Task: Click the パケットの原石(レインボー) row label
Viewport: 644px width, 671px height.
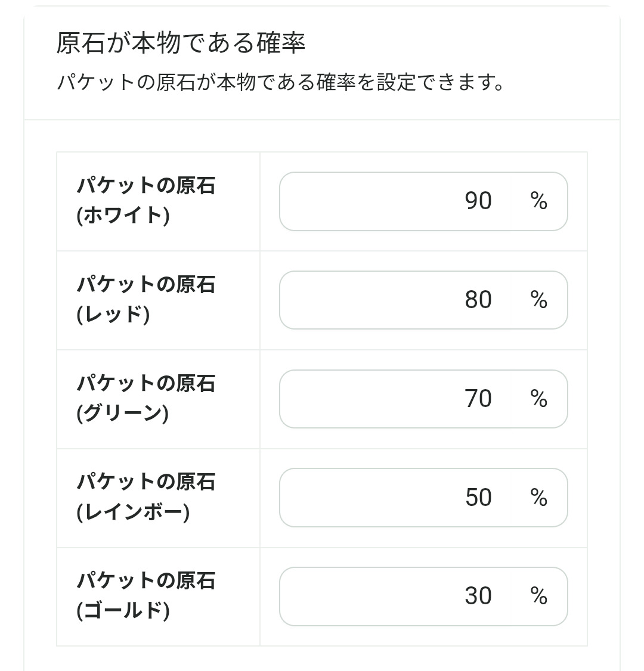Action: (x=146, y=497)
